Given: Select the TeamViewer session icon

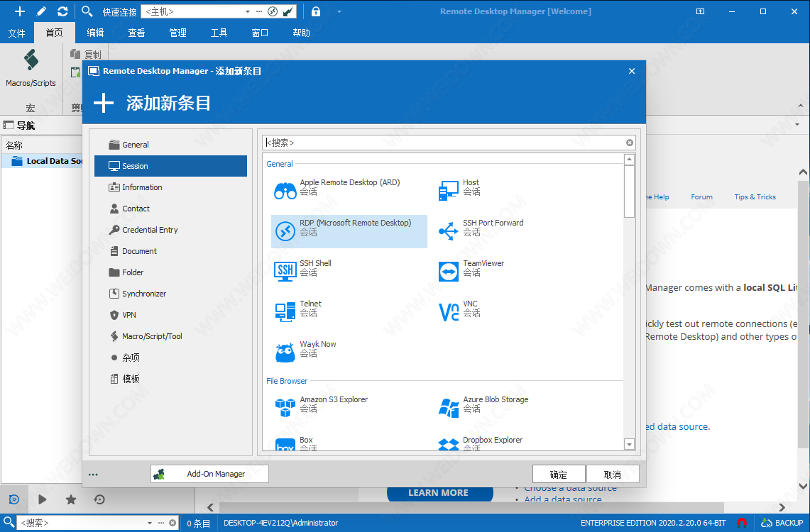Looking at the screenshot, I should coord(449,271).
